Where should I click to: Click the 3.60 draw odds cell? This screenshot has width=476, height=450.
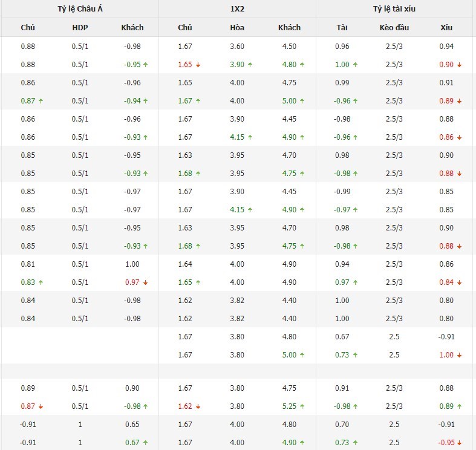coord(237,47)
